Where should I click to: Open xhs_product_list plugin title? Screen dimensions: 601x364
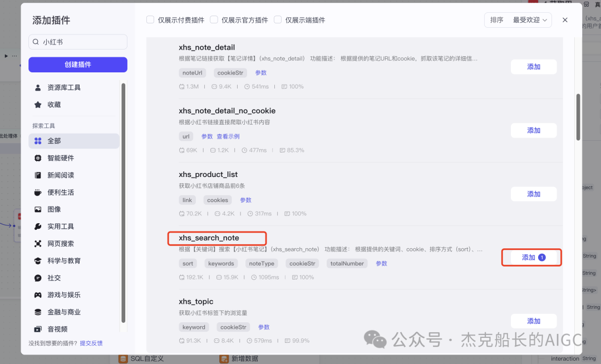coord(208,174)
